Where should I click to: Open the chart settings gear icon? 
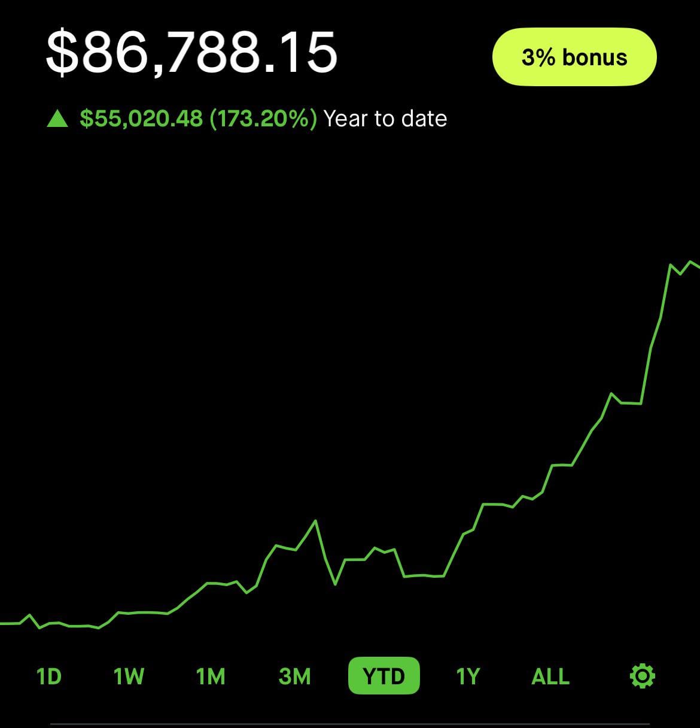click(642, 676)
